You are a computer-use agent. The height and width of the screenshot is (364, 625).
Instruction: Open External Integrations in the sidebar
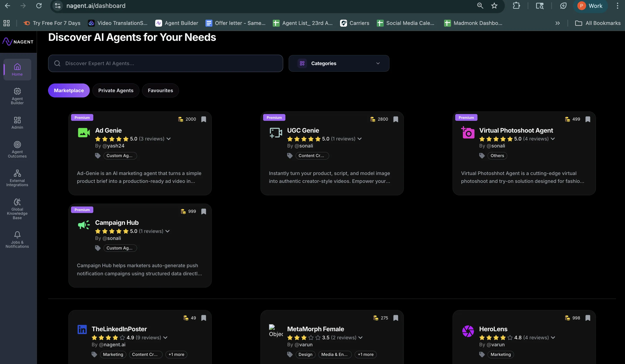point(17,178)
